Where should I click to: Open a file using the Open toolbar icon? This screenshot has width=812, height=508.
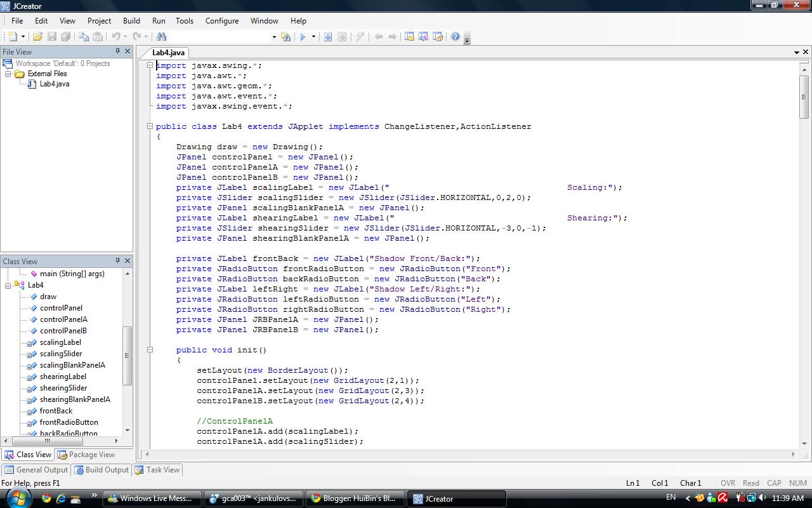tap(38, 36)
